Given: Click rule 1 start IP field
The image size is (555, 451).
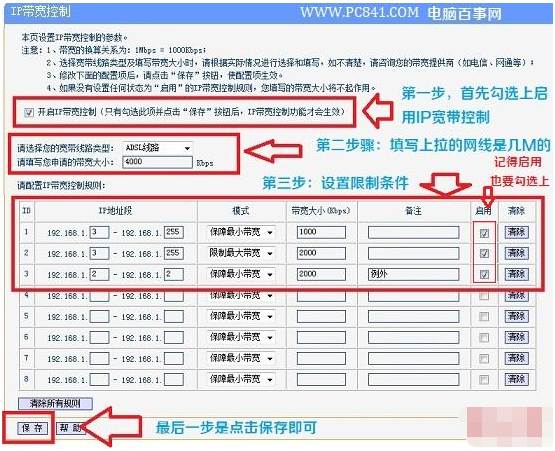Looking at the screenshot, I should [99, 233].
